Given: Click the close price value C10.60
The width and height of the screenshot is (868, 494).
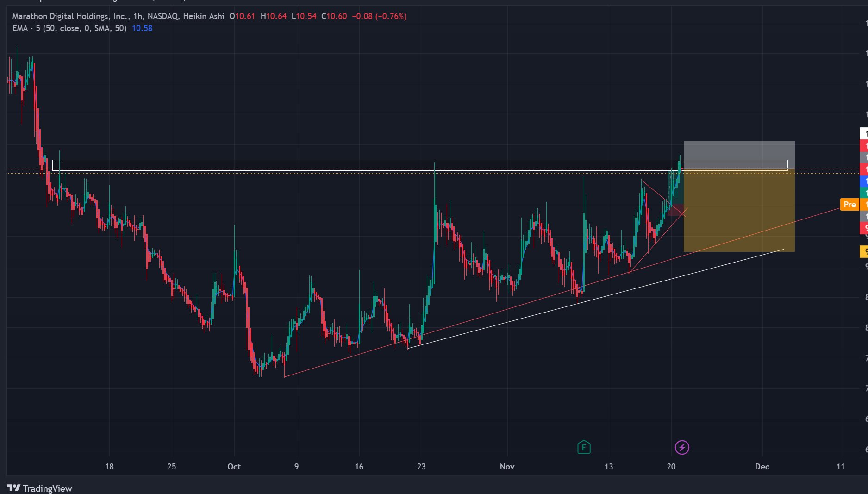Looking at the screenshot, I should [x=334, y=16].
